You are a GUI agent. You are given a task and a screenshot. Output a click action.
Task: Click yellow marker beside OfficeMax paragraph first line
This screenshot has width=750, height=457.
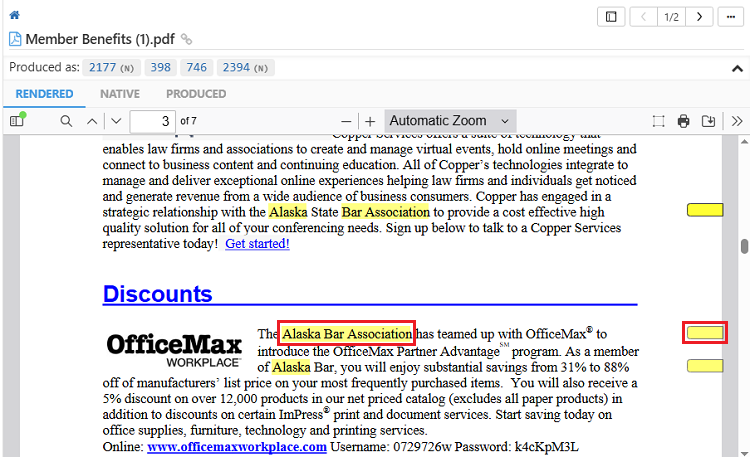(x=705, y=333)
